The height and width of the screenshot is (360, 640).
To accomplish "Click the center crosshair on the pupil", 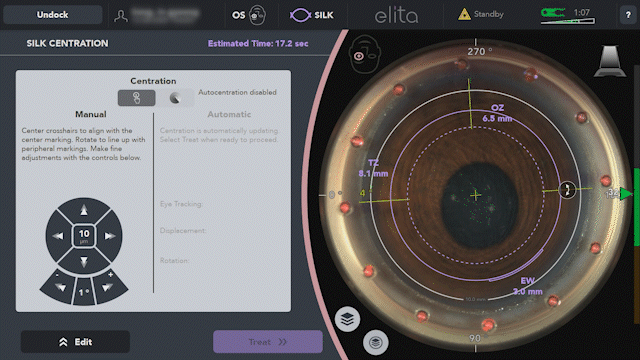I will click(x=476, y=195).
